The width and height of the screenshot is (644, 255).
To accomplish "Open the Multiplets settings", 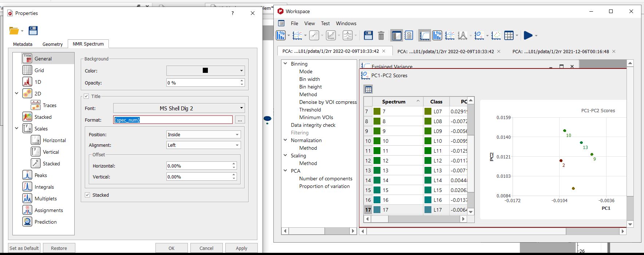I will point(46,199).
